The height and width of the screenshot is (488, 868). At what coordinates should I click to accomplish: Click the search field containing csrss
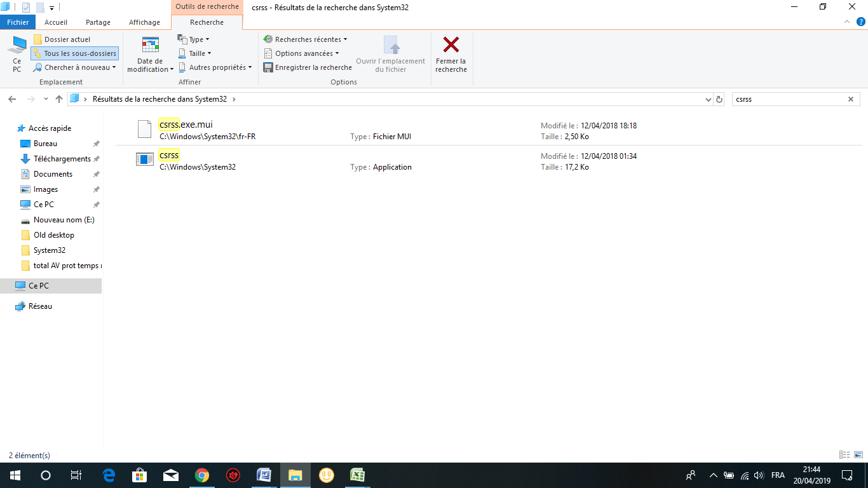(x=789, y=99)
